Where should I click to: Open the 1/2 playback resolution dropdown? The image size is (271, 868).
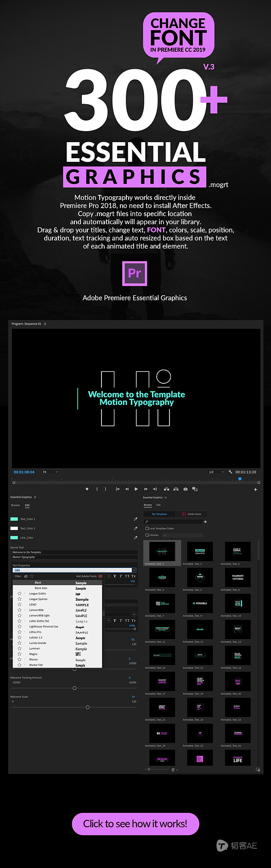point(216,472)
